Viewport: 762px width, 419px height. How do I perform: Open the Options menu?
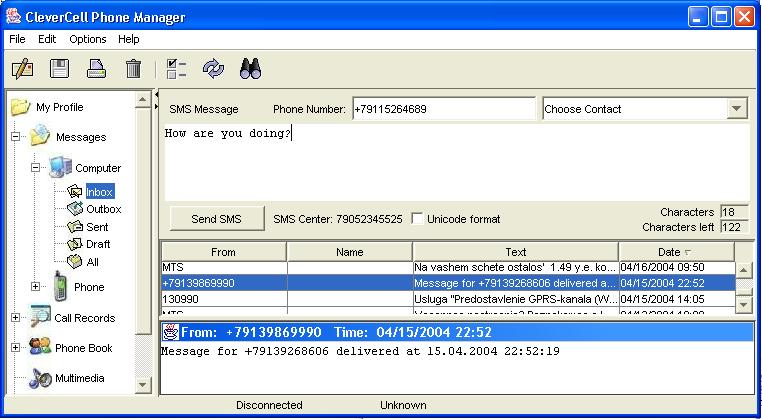pyautogui.click(x=87, y=39)
